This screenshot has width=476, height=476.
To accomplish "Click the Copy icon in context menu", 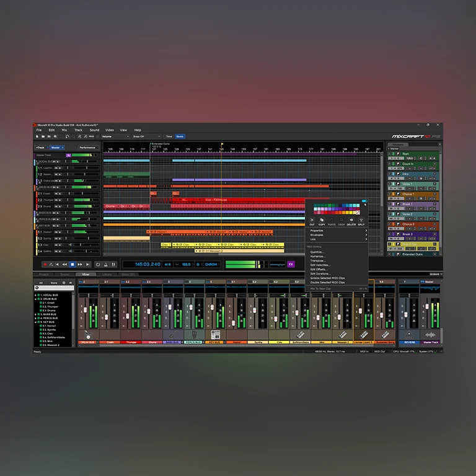I will click(x=322, y=221).
